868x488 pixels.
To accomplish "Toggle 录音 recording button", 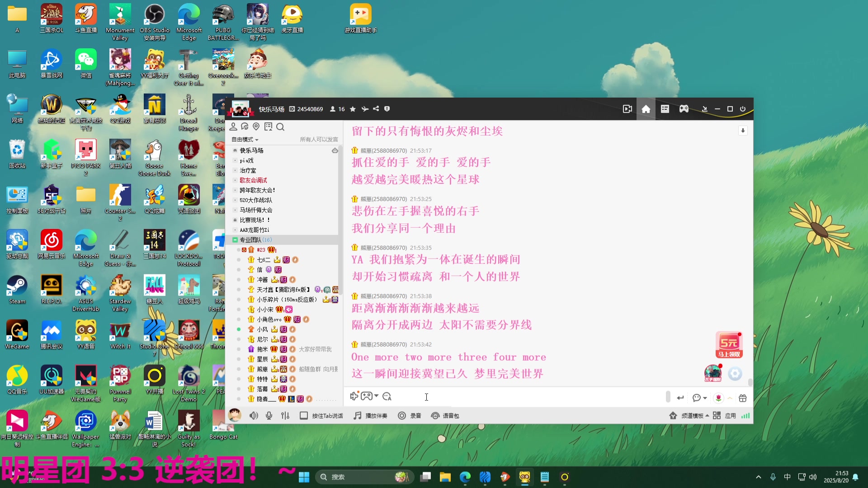I will (x=410, y=416).
